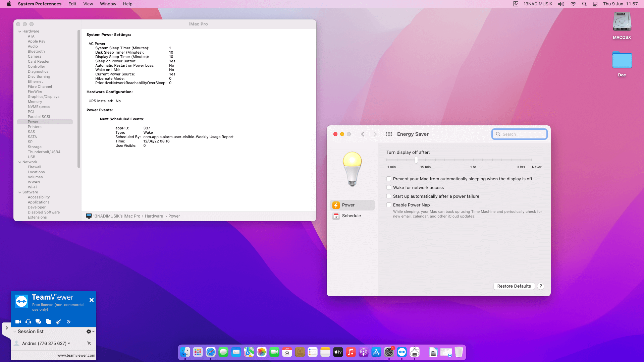
Task: Click the System Preferences Dock icon
Action: (x=389, y=352)
